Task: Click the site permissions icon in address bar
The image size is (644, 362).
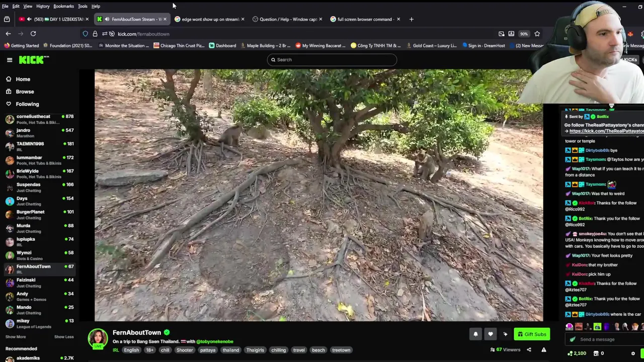Action: point(104,34)
